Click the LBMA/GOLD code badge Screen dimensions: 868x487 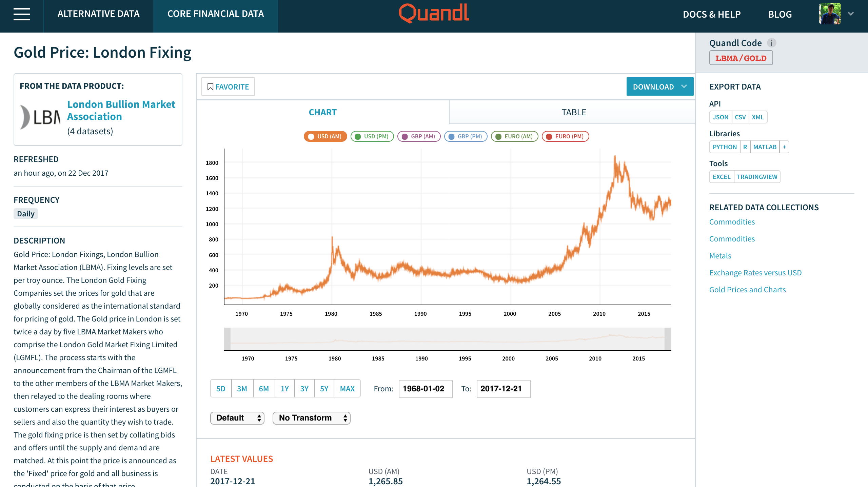(741, 58)
